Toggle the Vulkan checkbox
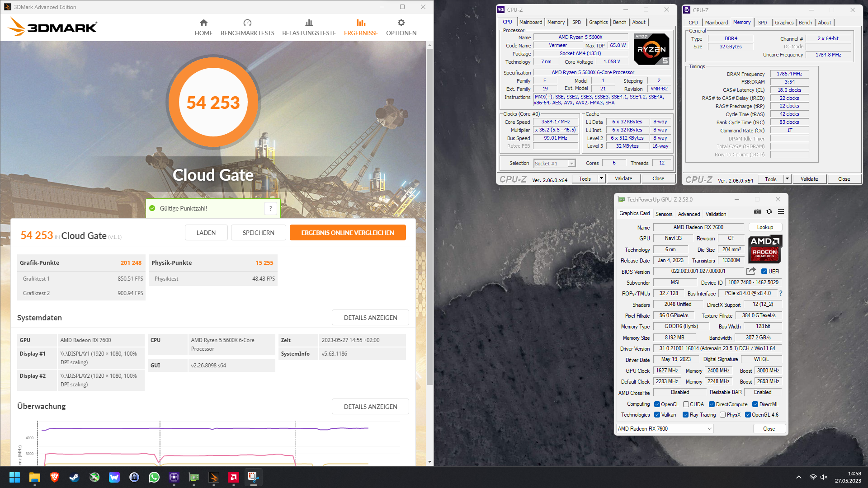The image size is (868, 488). coord(657,415)
